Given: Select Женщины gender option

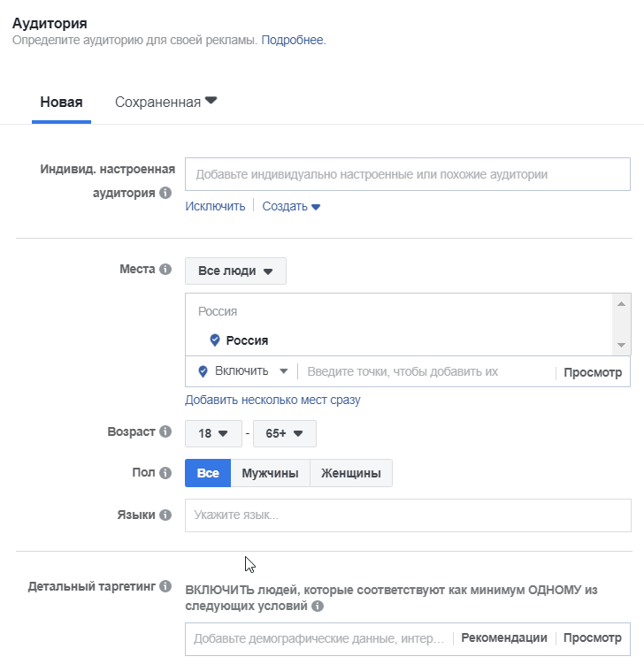Looking at the screenshot, I should coord(351,473).
